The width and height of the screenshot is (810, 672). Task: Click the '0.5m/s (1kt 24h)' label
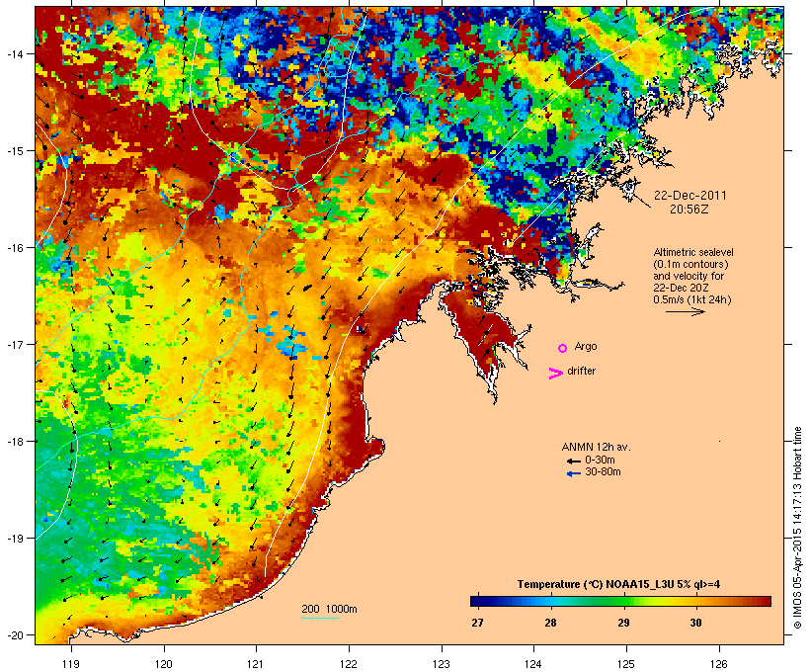pos(692,299)
